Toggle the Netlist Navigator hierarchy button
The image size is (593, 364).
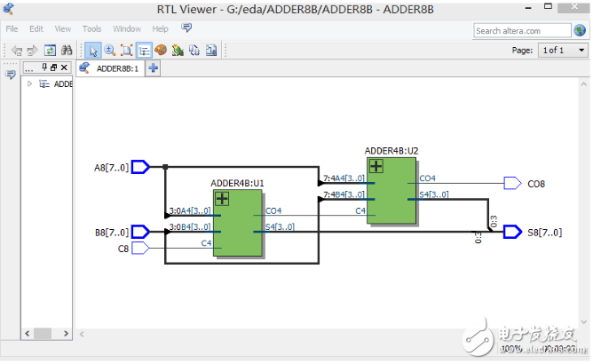coord(144,51)
